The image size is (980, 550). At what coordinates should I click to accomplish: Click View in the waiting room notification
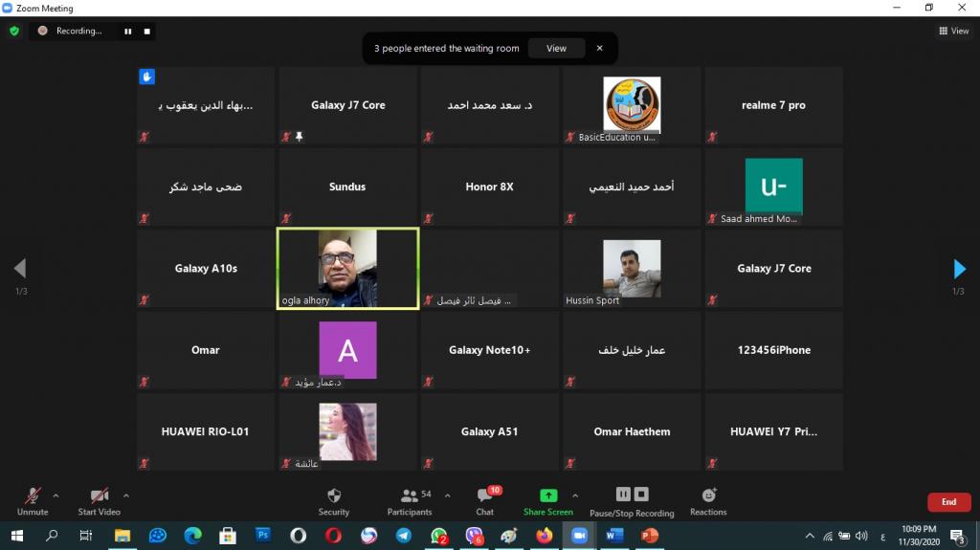pyautogui.click(x=556, y=48)
